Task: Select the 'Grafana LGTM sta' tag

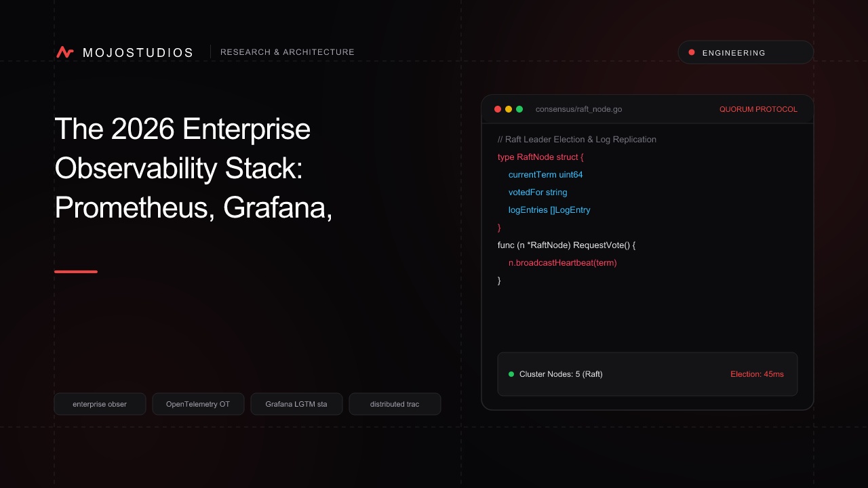Action: pyautogui.click(x=296, y=404)
